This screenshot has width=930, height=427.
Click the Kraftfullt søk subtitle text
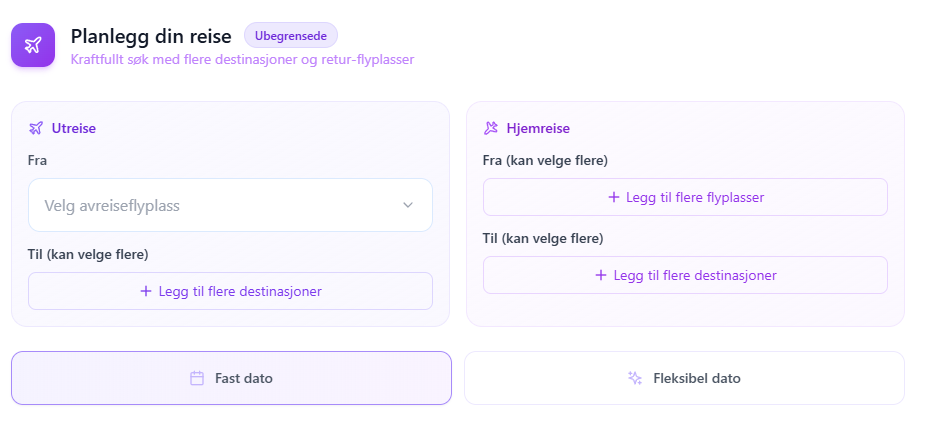(x=242, y=59)
